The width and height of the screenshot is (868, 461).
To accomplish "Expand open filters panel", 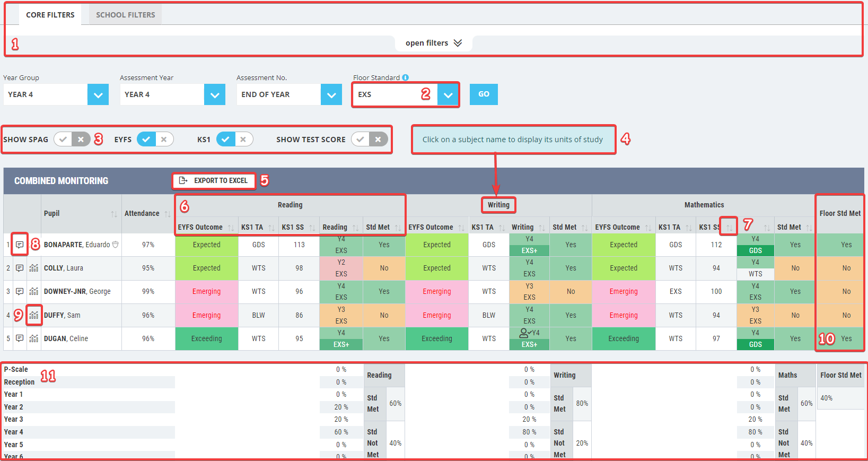I will [x=434, y=43].
